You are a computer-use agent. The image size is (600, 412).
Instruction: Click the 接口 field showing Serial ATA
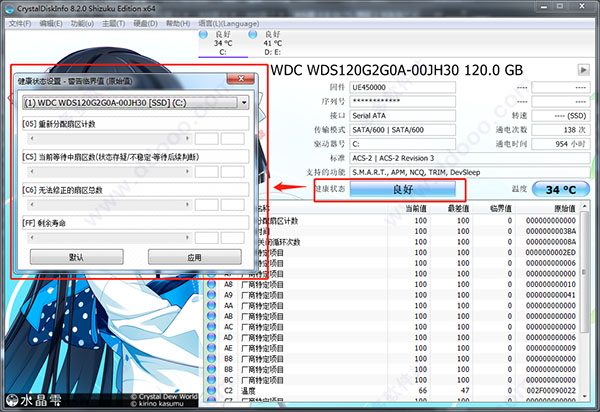pos(403,116)
